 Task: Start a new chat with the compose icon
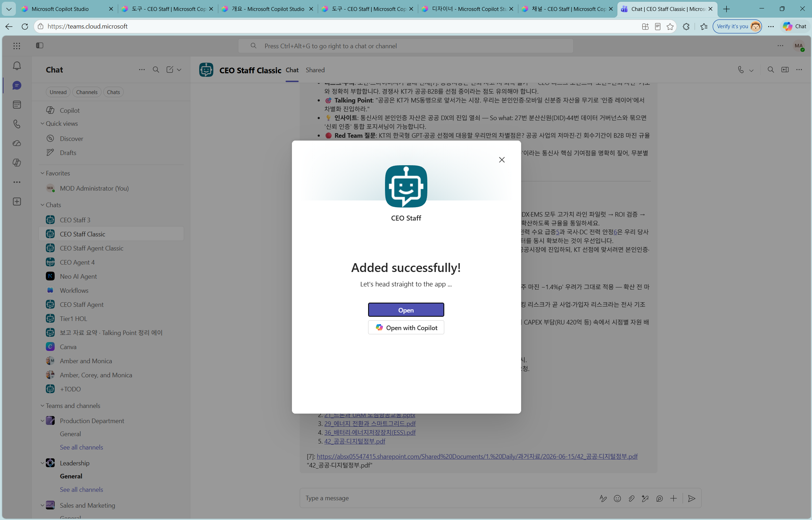click(x=170, y=70)
